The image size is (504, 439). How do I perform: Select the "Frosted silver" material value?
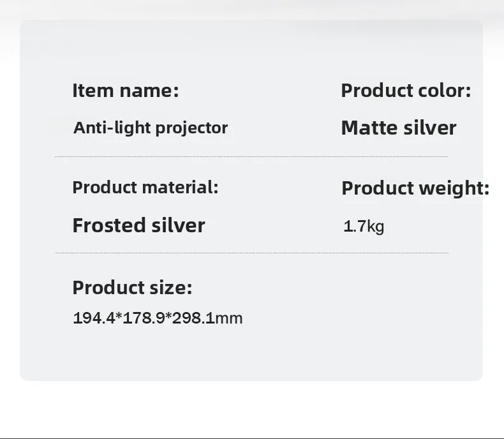(138, 225)
